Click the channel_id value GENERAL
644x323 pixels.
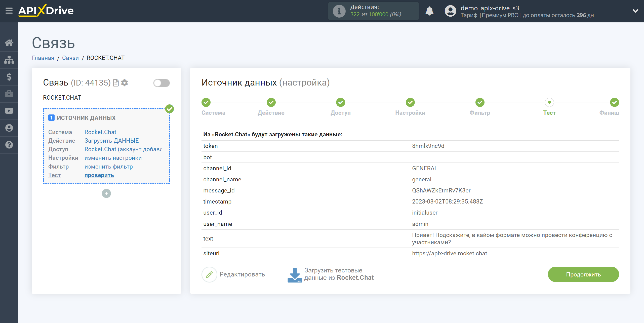(x=425, y=168)
